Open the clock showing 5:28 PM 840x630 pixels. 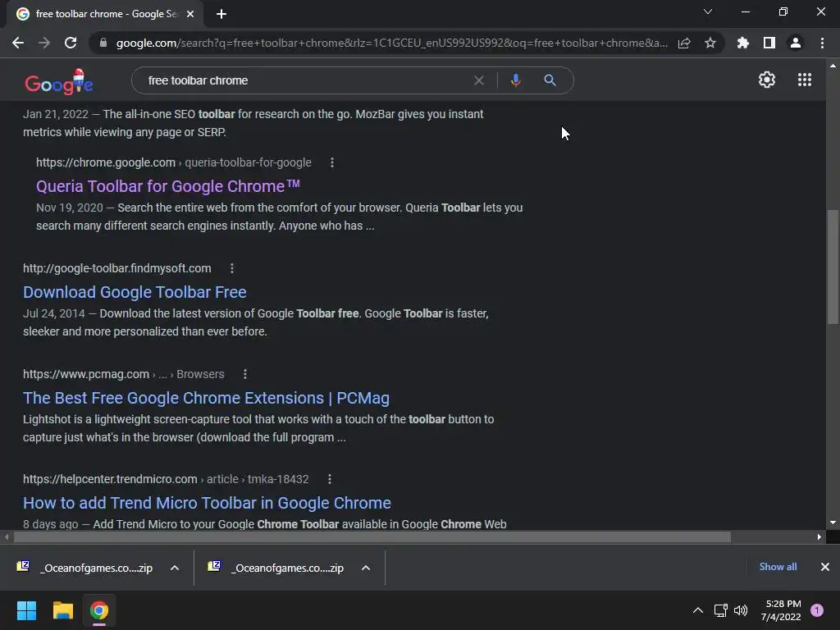click(781, 610)
